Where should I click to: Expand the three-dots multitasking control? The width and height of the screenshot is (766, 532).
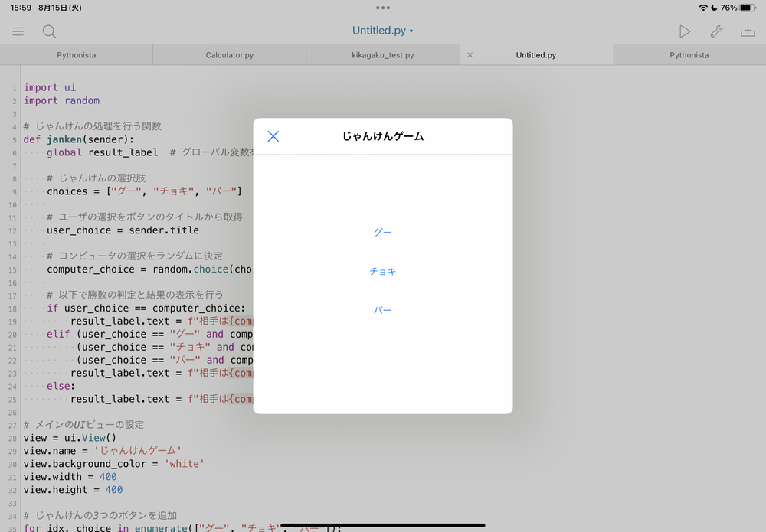click(x=382, y=9)
